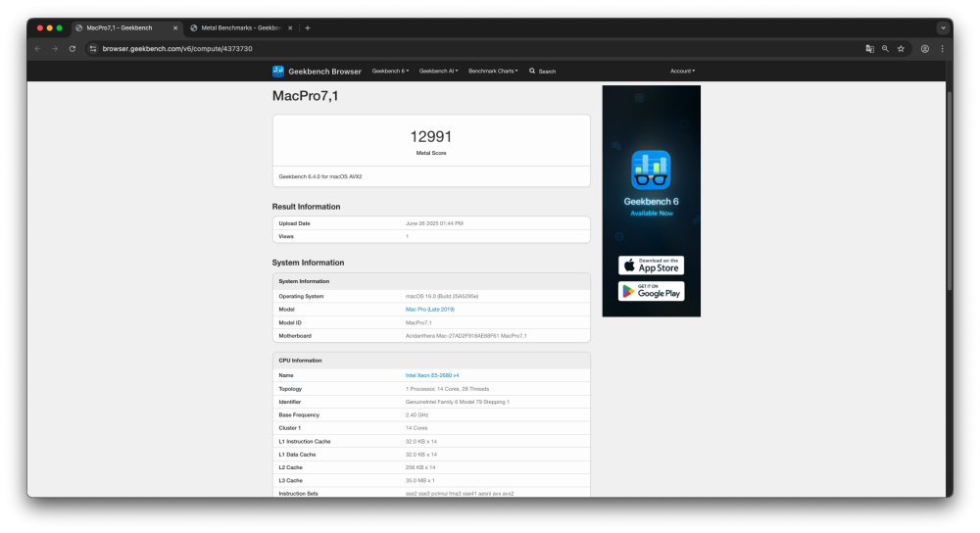980x533 pixels.
Task: Open a new browser tab
Action: 308,28
